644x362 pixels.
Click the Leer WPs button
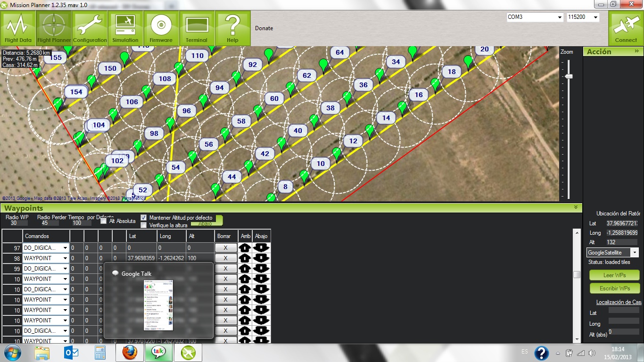point(614,275)
